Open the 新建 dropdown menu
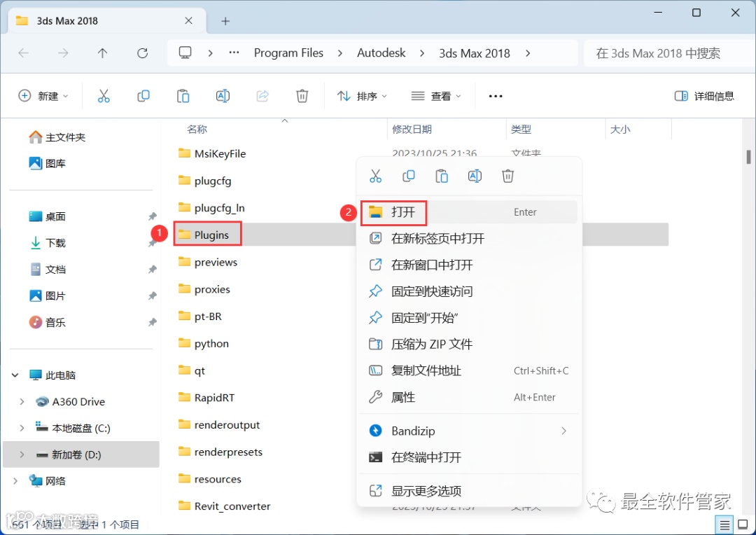The width and height of the screenshot is (756, 535). [43, 96]
